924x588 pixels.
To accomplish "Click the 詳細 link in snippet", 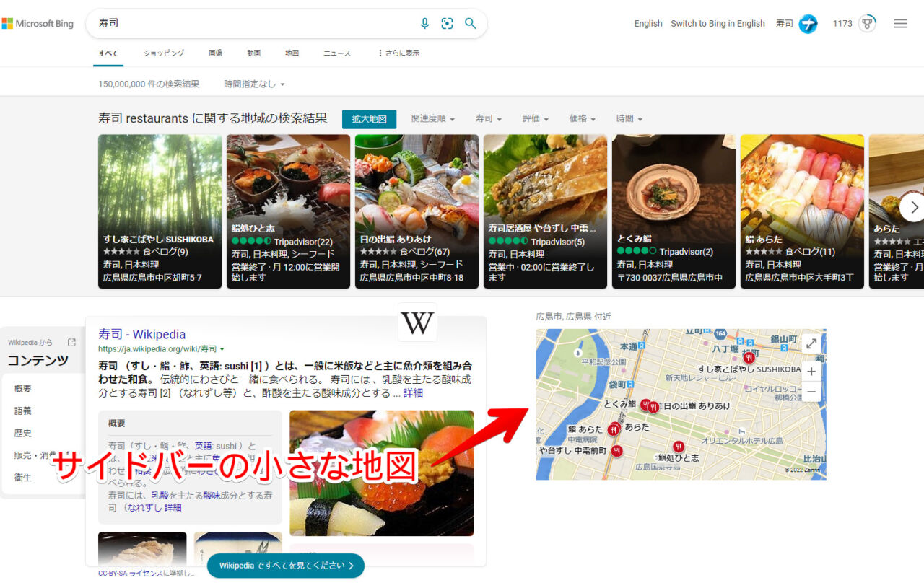I will (x=413, y=393).
